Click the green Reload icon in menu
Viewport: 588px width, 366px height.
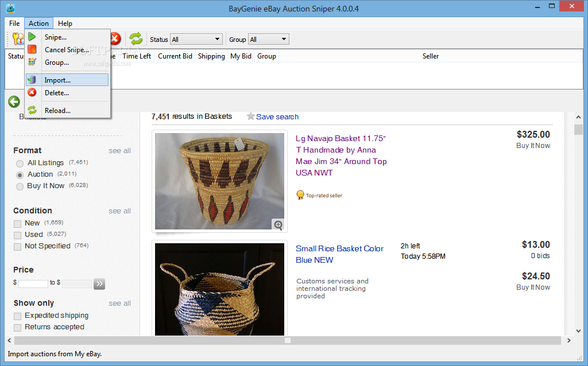pos(32,110)
